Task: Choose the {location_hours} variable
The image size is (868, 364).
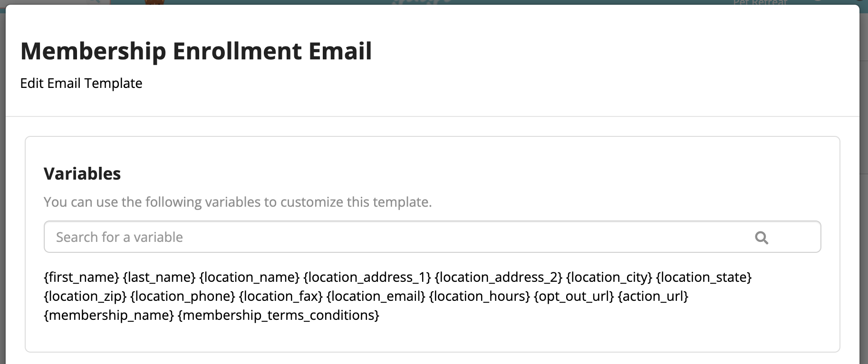Action: 480,296
